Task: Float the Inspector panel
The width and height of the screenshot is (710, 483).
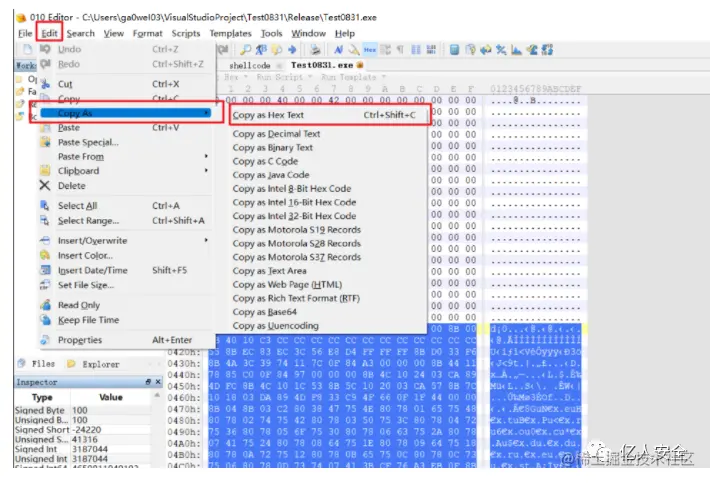Action: [x=148, y=382]
